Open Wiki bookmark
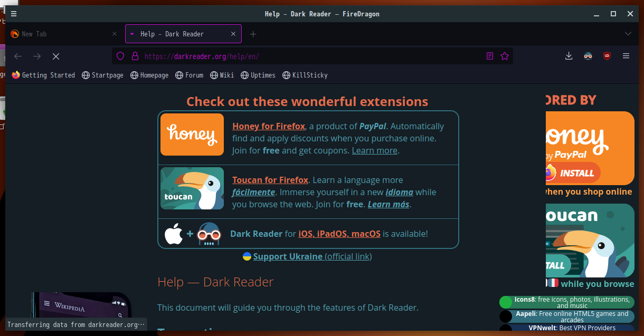The image size is (644, 336). [x=222, y=75]
